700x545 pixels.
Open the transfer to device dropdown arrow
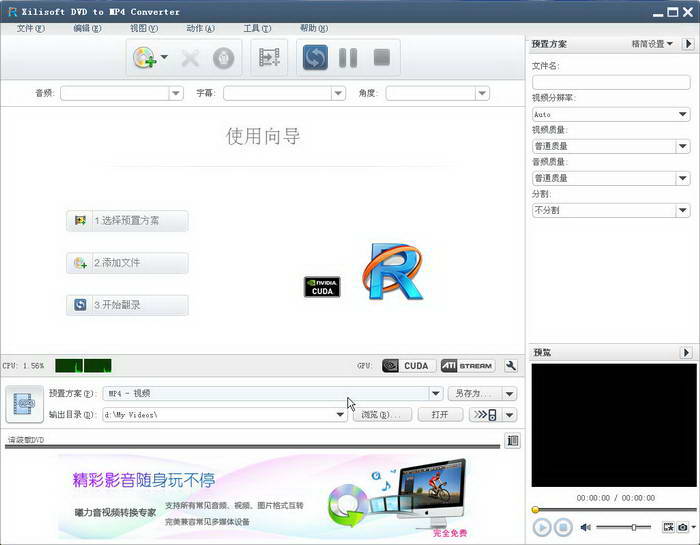(510, 415)
